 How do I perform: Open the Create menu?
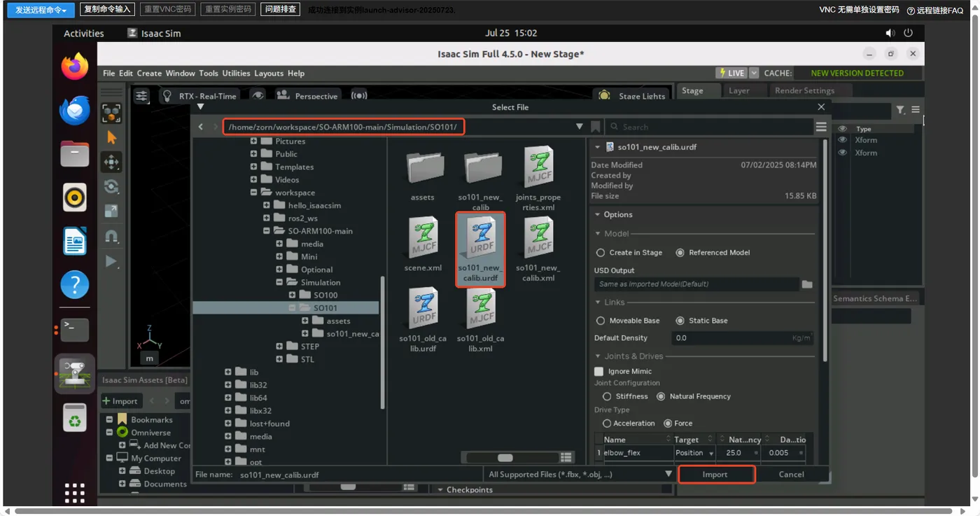(149, 73)
